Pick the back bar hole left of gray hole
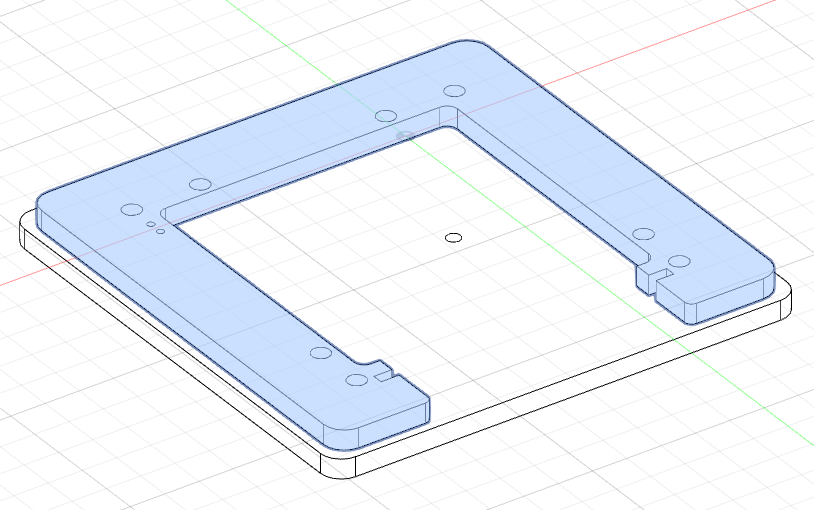Image resolution: width=814 pixels, height=510 pixels. coord(385,116)
